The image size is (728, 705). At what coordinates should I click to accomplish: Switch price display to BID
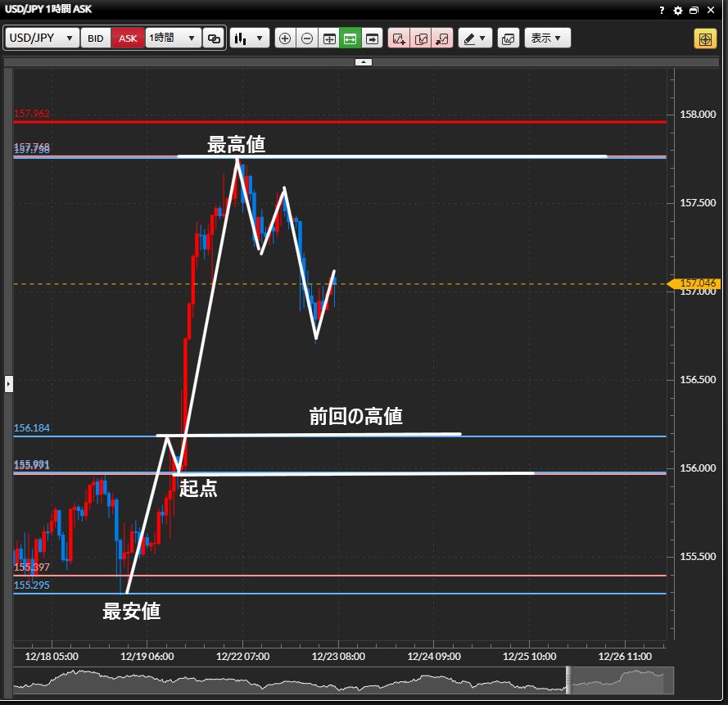pos(96,38)
